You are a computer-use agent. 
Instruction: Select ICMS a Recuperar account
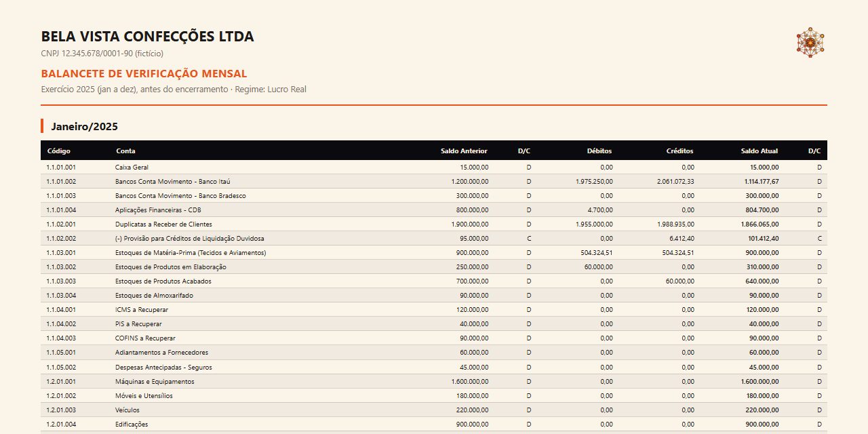click(x=142, y=310)
